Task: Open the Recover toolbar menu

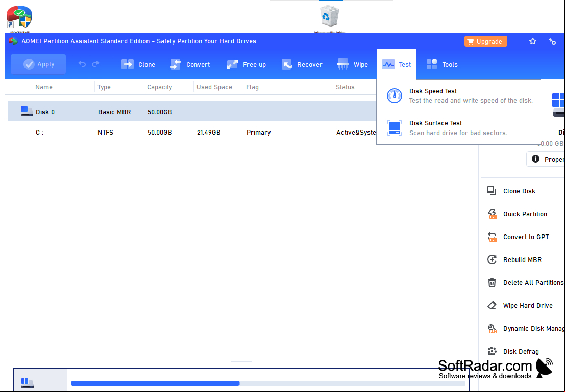Action: 302,64
